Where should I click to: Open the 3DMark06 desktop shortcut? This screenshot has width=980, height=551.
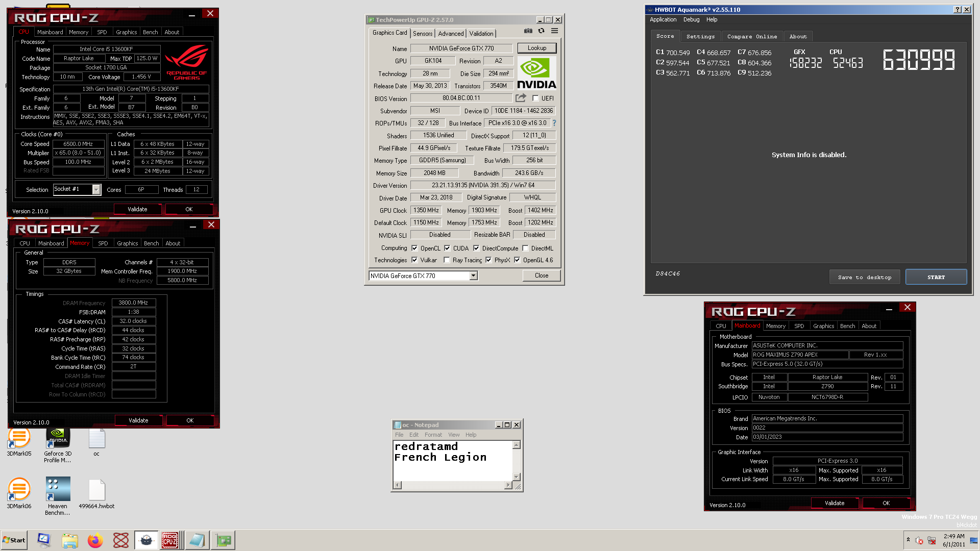pyautogui.click(x=19, y=493)
